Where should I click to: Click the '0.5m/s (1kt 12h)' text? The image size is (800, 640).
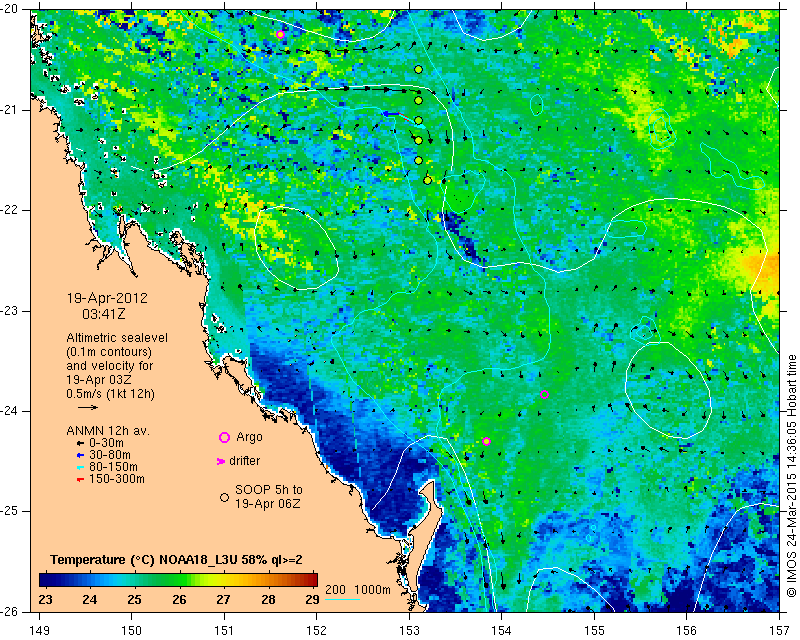110,394
